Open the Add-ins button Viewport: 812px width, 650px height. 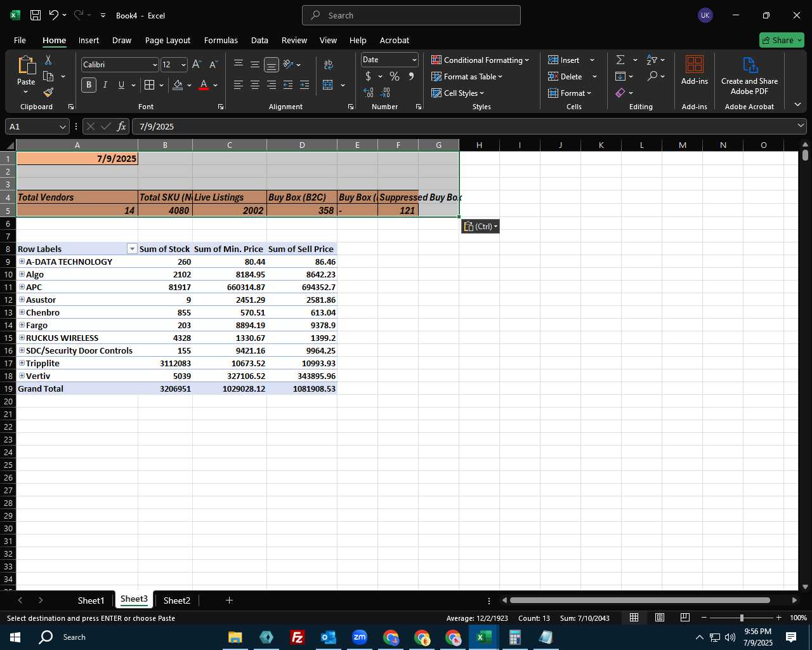coord(695,70)
